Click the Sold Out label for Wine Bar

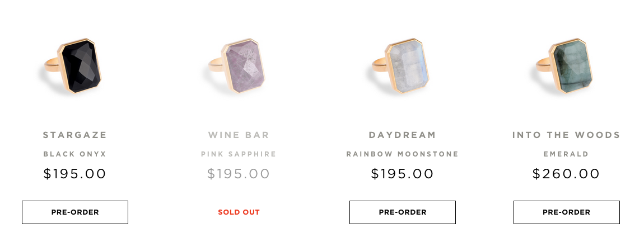[x=239, y=212]
